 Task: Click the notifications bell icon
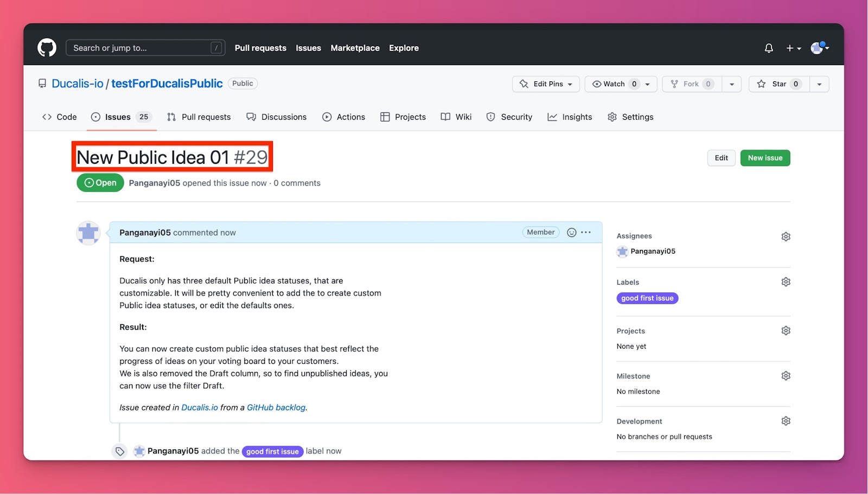click(x=769, y=48)
